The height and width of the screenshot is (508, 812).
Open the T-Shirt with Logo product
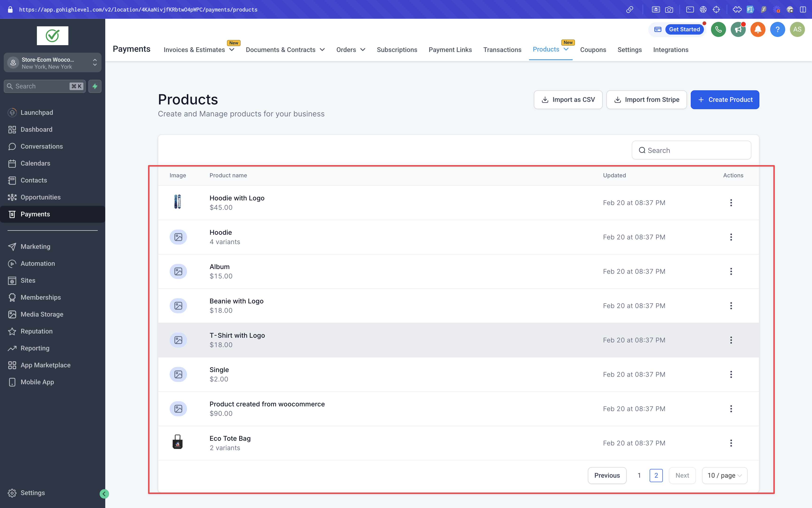pos(237,335)
